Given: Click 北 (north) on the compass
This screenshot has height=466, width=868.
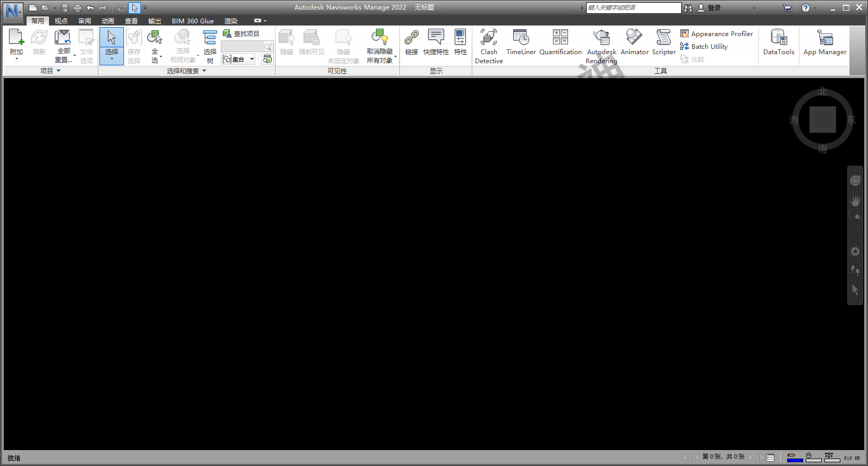Looking at the screenshot, I should tap(823, 92).
